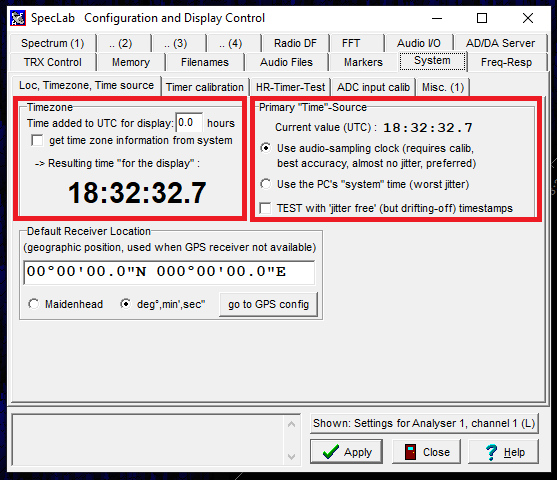
Task: Click Shown: Settings for Analyser 1 button
Action: tap(424, 423)
